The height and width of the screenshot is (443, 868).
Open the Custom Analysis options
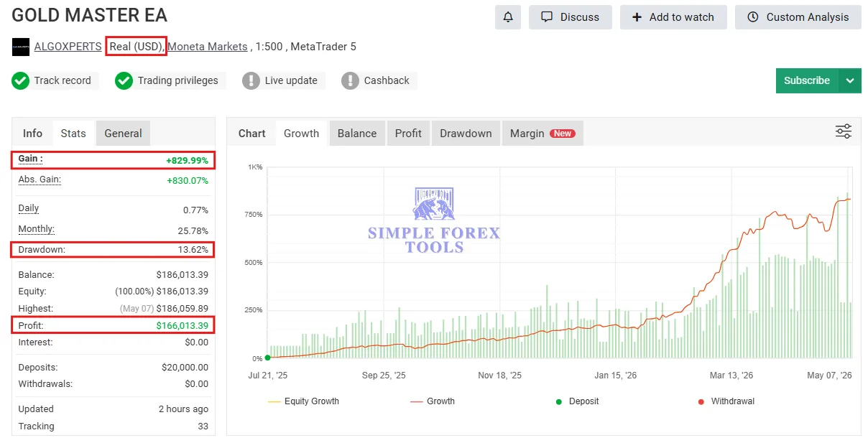[x=798, y=17]
